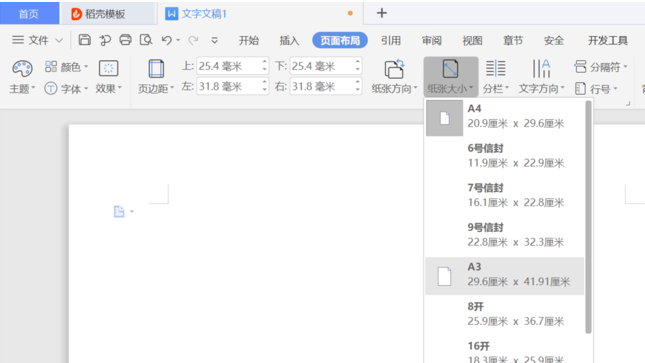Open the 分栏 columns menu
This screenshot has width=645, height=363.
point(495,77)
